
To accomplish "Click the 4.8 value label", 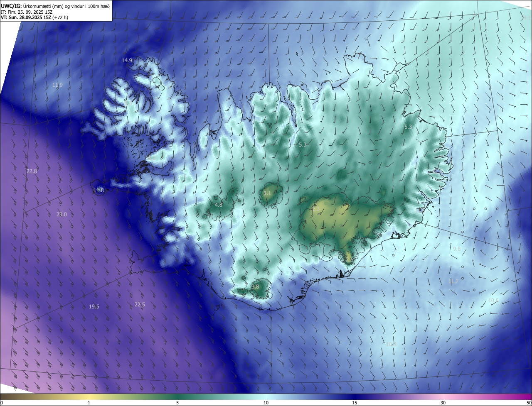I will pyautogui.click(x=219, y=205).
